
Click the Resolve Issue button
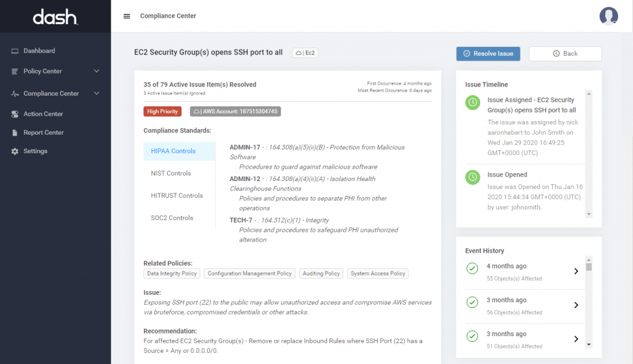coord(488,54)
